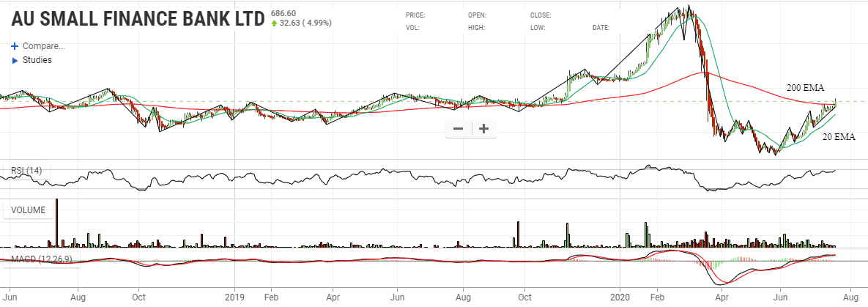868x307 pixels.
Task: Click the 2020 label on time axis
Action: tap(620, 297)
